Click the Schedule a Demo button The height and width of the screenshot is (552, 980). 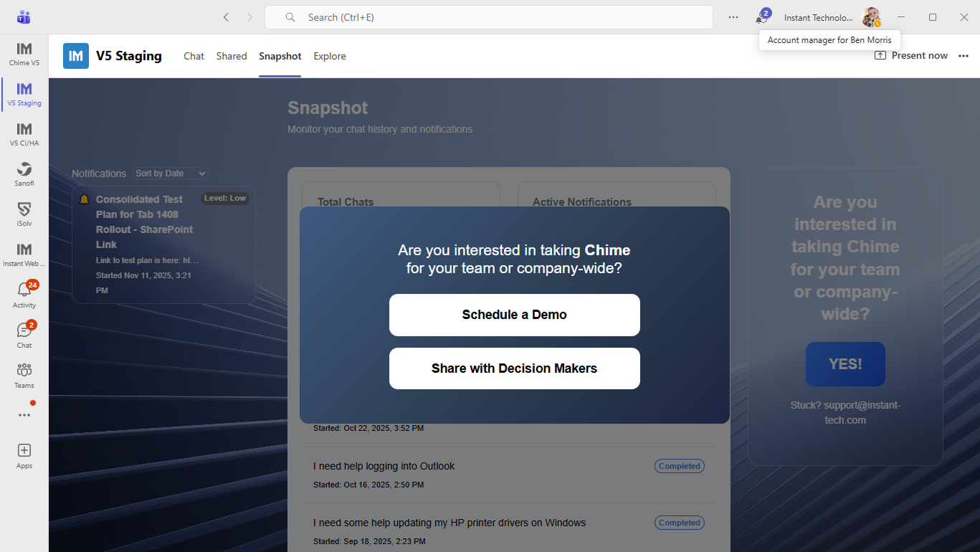[514, 315]
